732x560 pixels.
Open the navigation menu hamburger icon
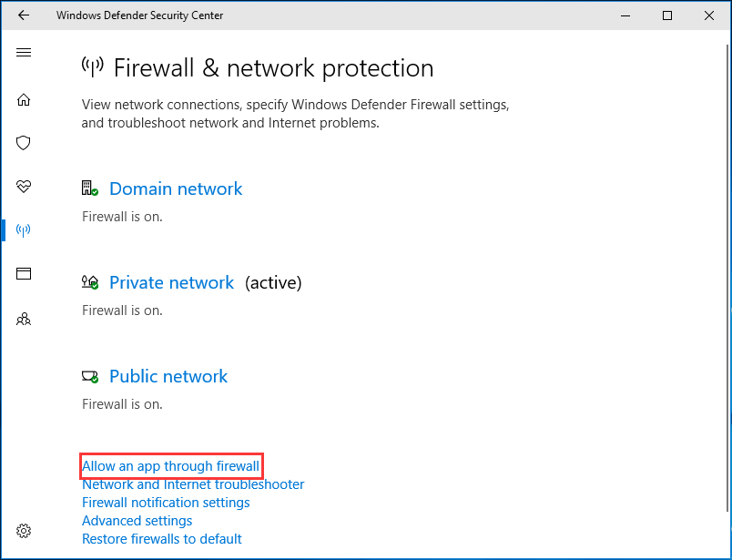tap(24, 52)
